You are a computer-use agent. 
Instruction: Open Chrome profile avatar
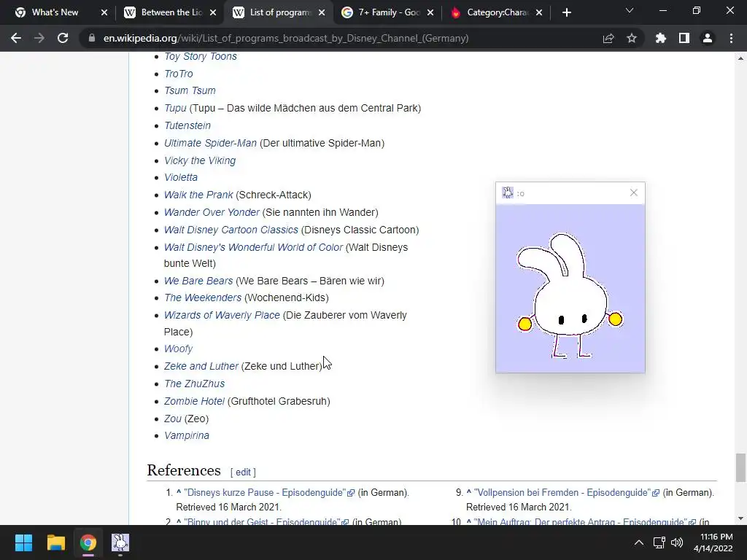pos(708,38)
